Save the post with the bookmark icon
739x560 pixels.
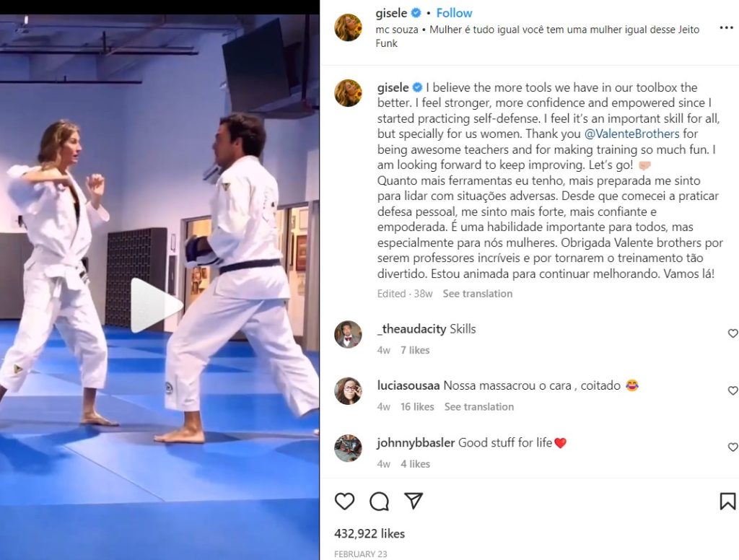coord(727,501)
